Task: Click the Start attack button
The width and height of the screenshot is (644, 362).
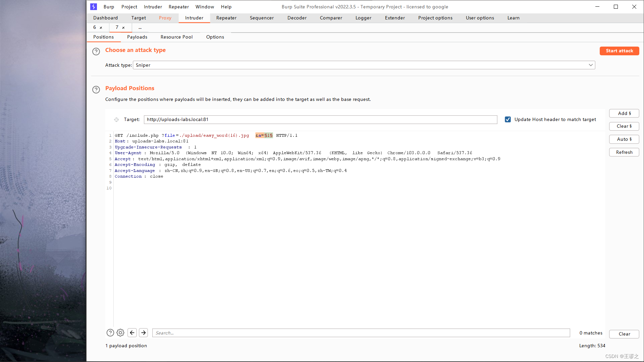Action: point(619,51)
